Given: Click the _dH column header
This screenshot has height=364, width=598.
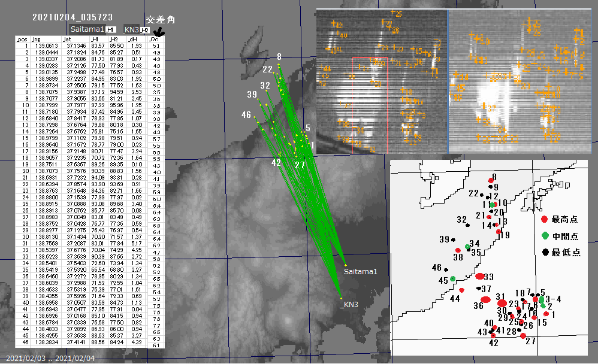Looking at the screenshot, I should (x=135, y=39).
